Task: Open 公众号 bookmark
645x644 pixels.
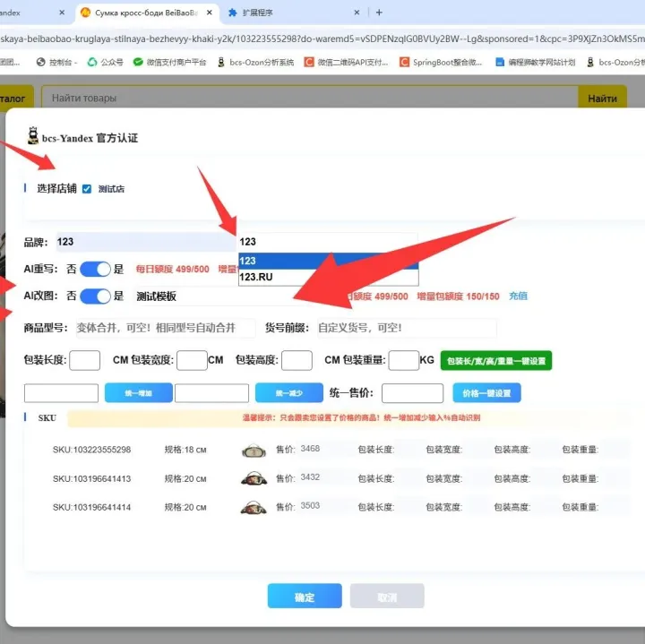Action: point(106,62)
